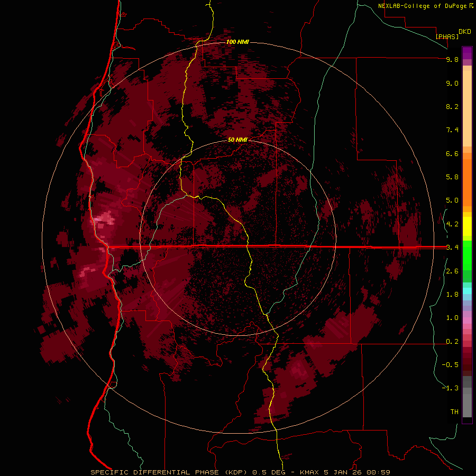Click the 4.2 value on the color scale

pos(452,224)
